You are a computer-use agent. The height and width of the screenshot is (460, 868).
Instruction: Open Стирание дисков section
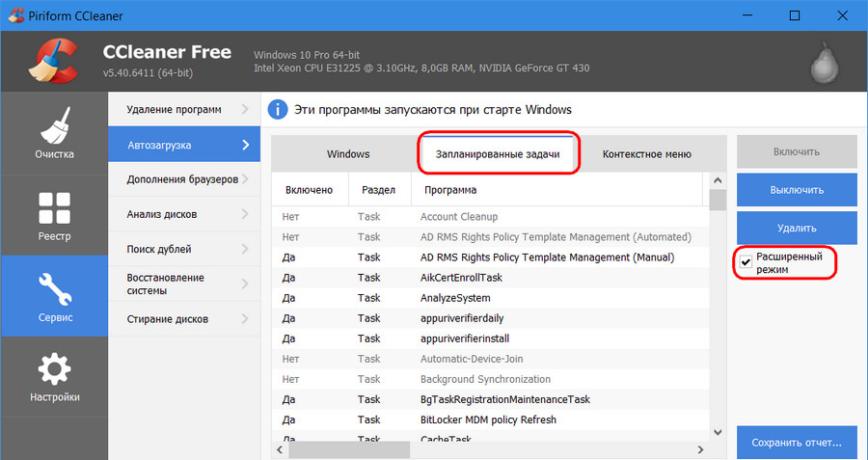pyautogui.click(x=184, y=319)
